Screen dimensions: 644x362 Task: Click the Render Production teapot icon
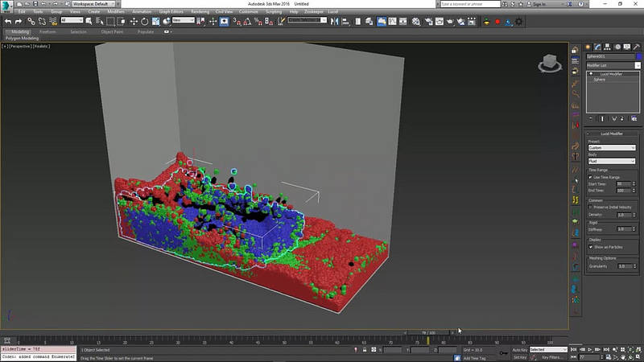coord(450,22)
